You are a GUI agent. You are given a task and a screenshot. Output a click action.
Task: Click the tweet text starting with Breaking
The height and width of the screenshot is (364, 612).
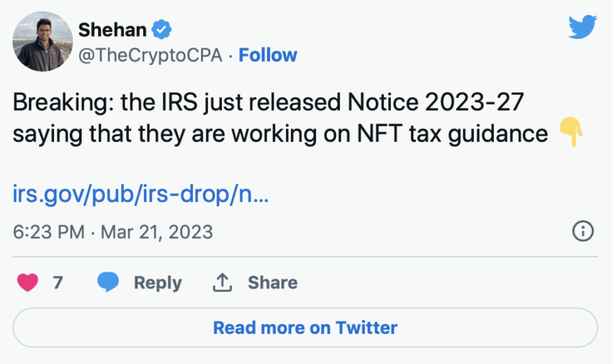[266, 103]
